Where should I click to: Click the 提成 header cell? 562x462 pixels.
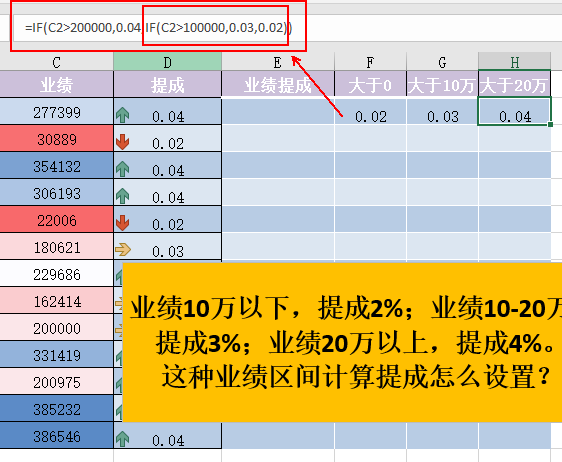click(x=167, y=85)
